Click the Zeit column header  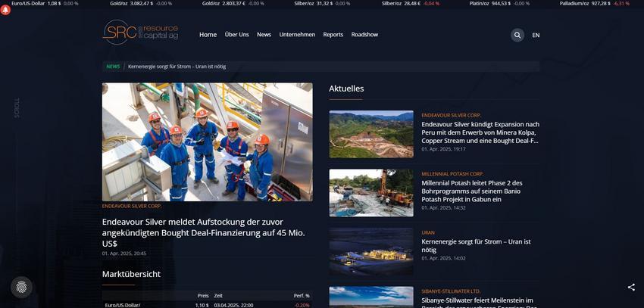tap(218, 295)
